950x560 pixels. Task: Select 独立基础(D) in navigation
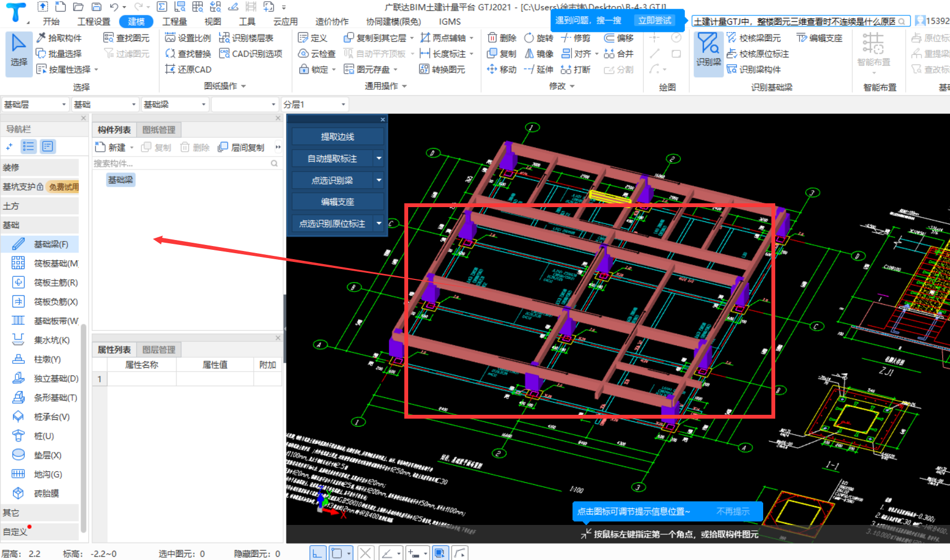(45, 379)
